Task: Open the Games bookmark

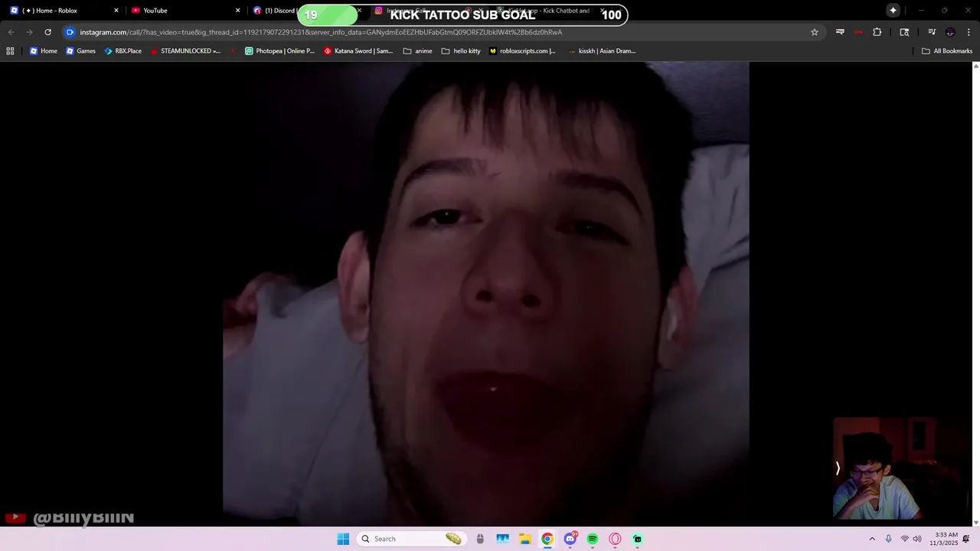Action: click(80, 51)
